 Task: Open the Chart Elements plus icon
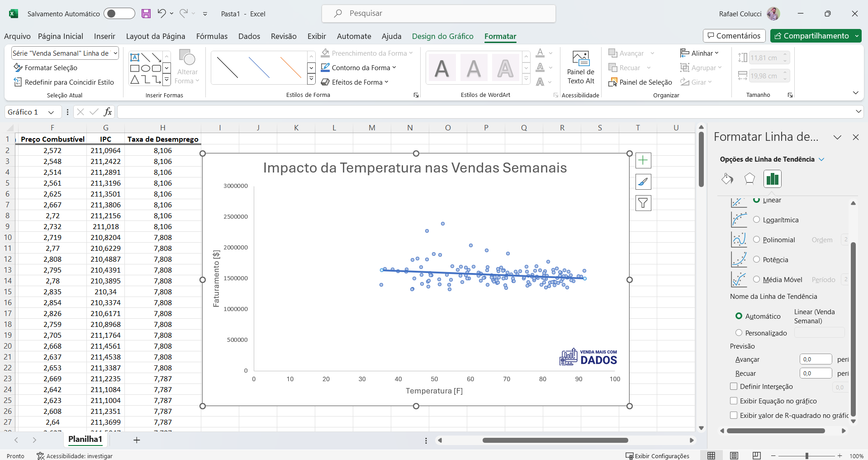click(x=643, y=160)
